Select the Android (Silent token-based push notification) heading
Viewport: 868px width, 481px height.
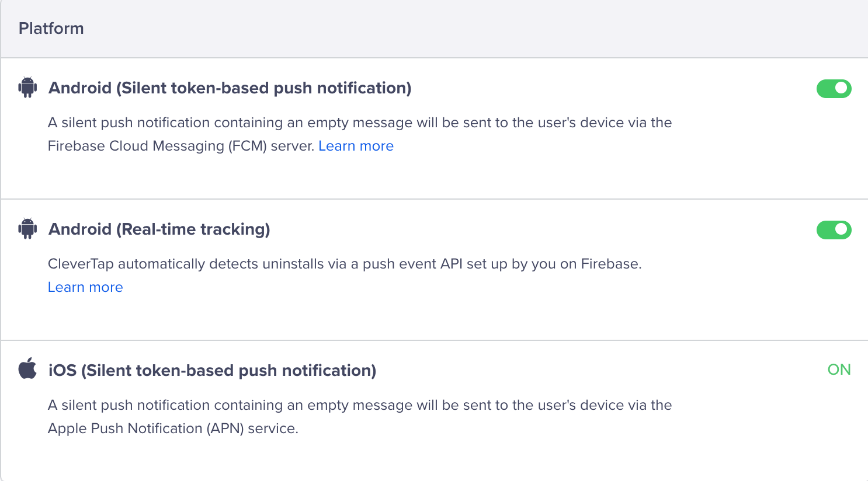tap(230, 88)
